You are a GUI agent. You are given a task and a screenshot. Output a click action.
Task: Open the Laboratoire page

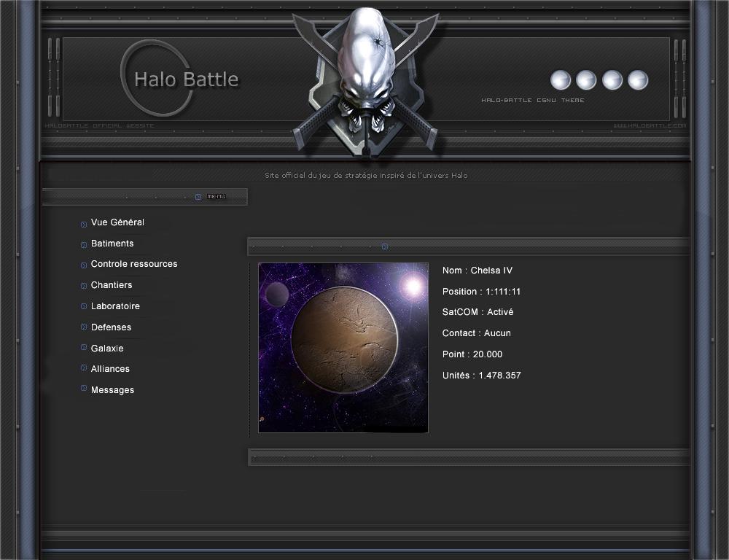pyautogui.click(x=115, y=306)
